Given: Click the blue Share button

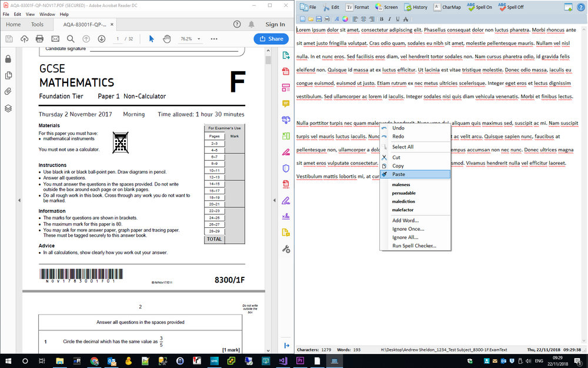Looking at the screenshot, I should pyautogui.click(x=271, y=39).
